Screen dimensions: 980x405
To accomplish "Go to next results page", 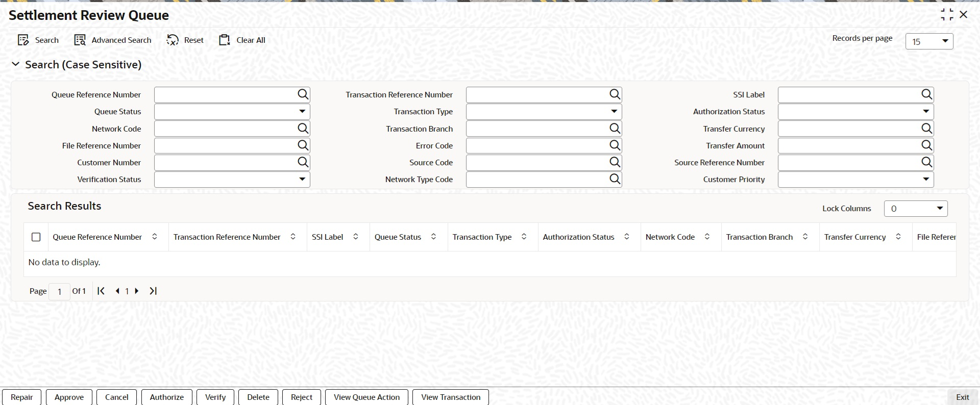I will pyautogui.click(x=137, y=291).
